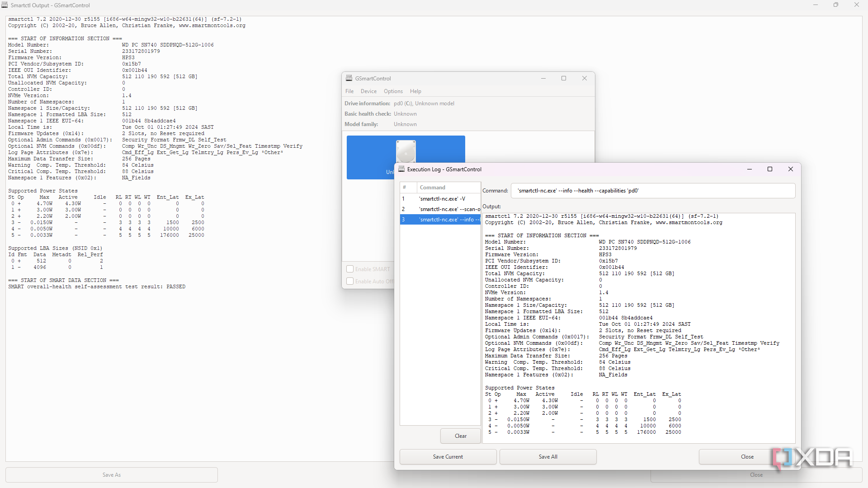
Task: Click Serial Number line in Execution Log output
Action: pos(561,249)
